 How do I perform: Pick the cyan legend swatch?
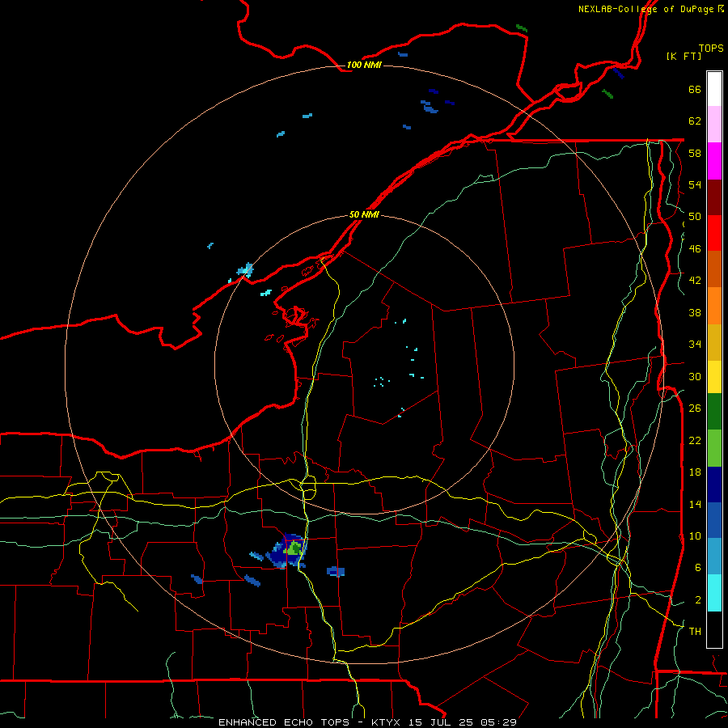pyautogui.click(x=714, y=593)
